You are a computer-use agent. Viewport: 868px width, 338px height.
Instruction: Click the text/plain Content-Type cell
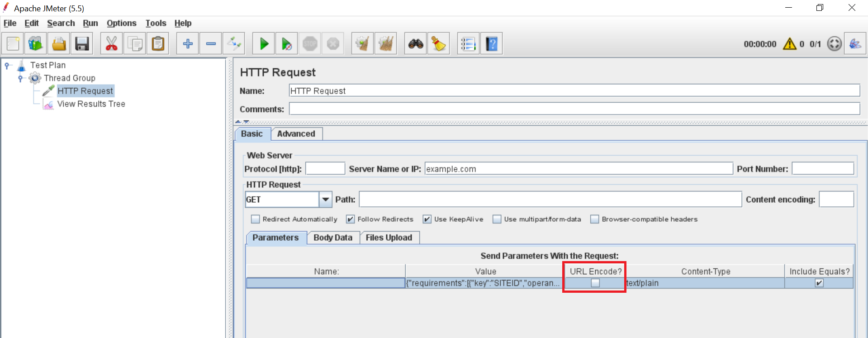pos(705,283)
